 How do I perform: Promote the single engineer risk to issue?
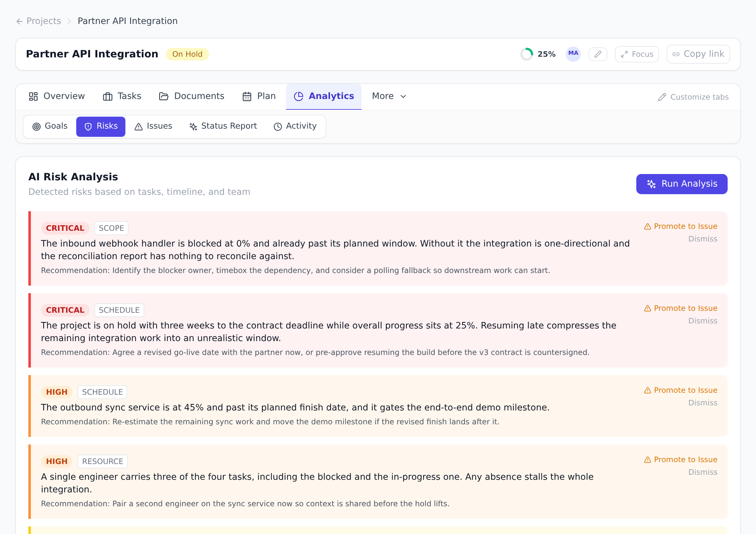[x=680, y=460]
